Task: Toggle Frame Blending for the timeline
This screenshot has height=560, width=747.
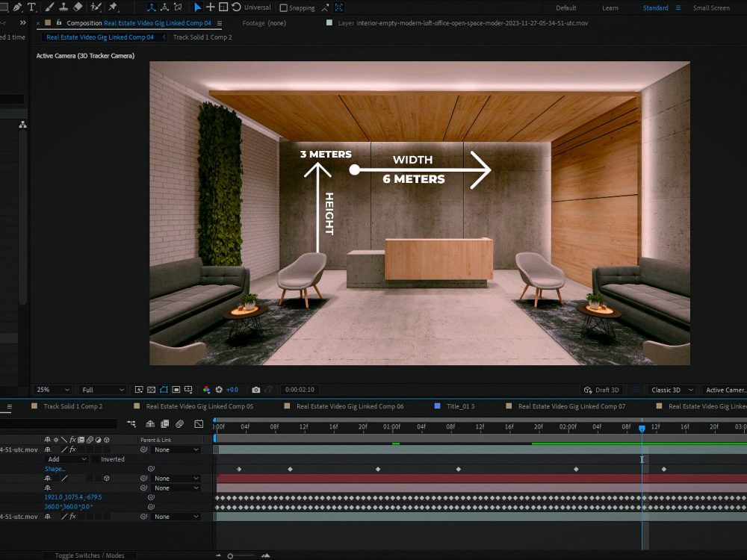Action: (x=165, y=424)
